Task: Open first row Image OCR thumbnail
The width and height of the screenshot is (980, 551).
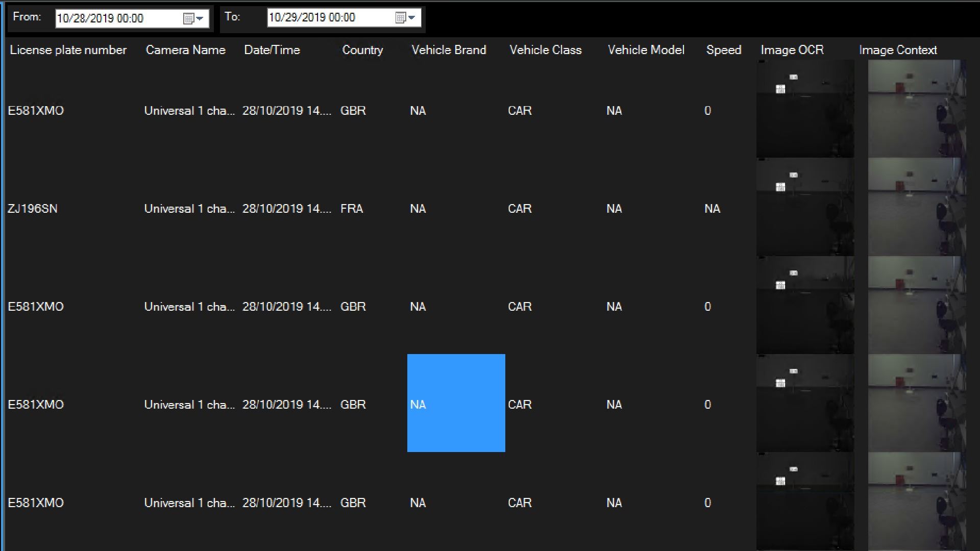Action: click(x=805, y=109)
